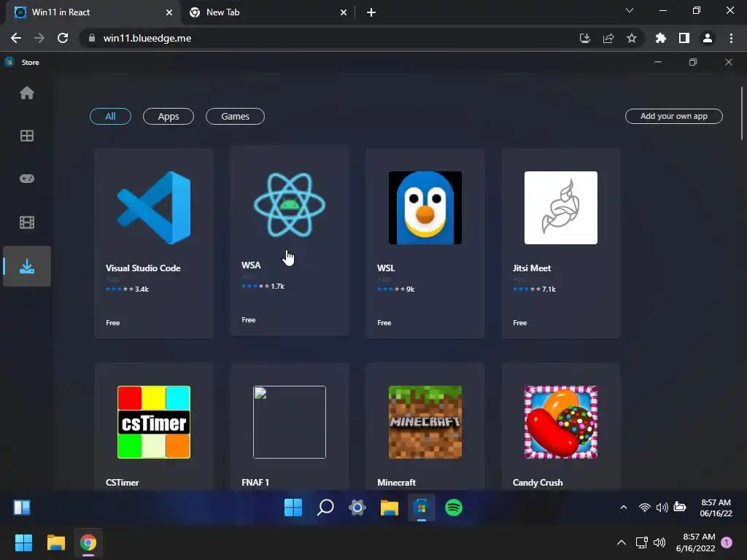Switch to the Win11 in React tab
Image resolution: width=747 pixels, height=560 pixels.
pyautogui.click(x=90, y=12)
